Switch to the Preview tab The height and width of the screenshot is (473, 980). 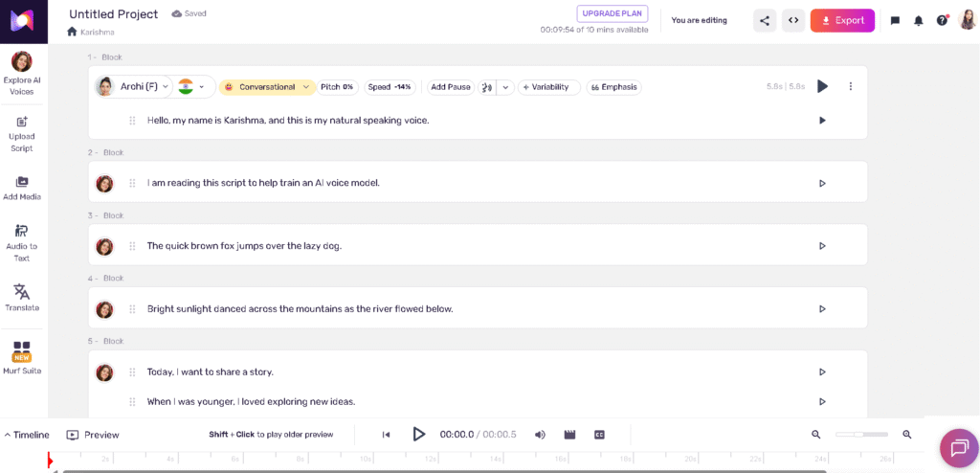(x=93, y=435)
